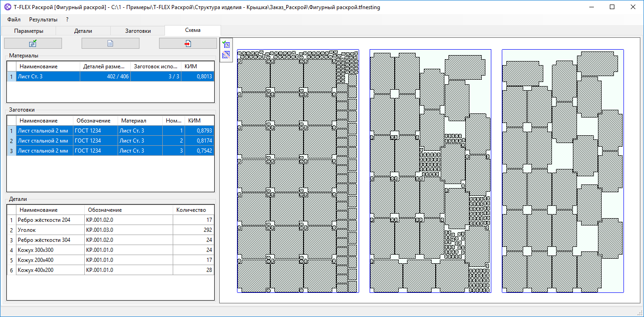Toggle the crossed-out hatch display icon
Image resolution: width=644 pixels, height=317 pixels.
pos(226,55)
